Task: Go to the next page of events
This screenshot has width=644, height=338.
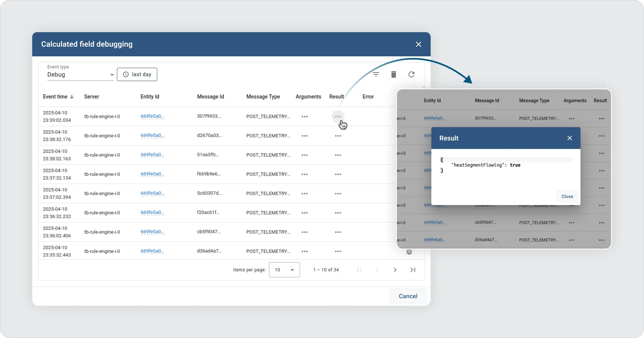Action: (395, 270)
